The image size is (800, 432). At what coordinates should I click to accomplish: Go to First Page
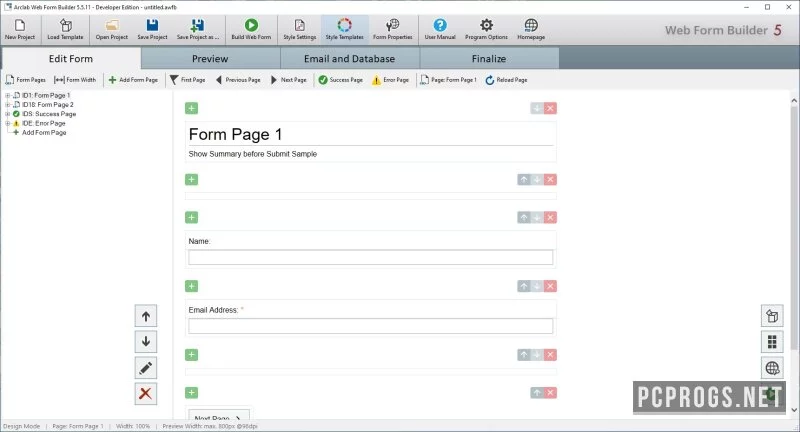[187, 80]
